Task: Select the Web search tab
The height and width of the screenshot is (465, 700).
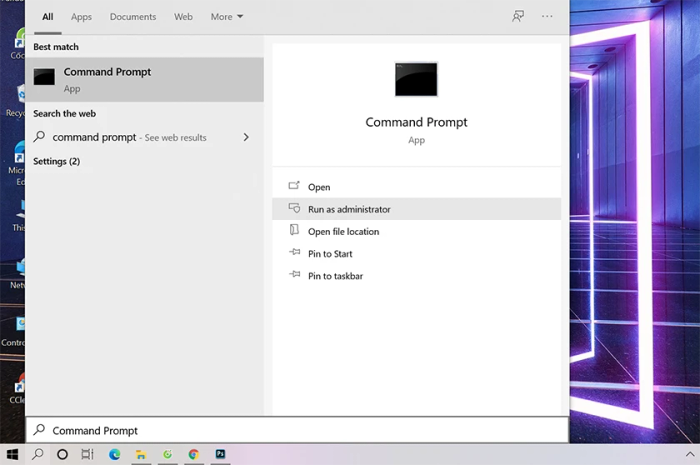Action: click(183, 17)
